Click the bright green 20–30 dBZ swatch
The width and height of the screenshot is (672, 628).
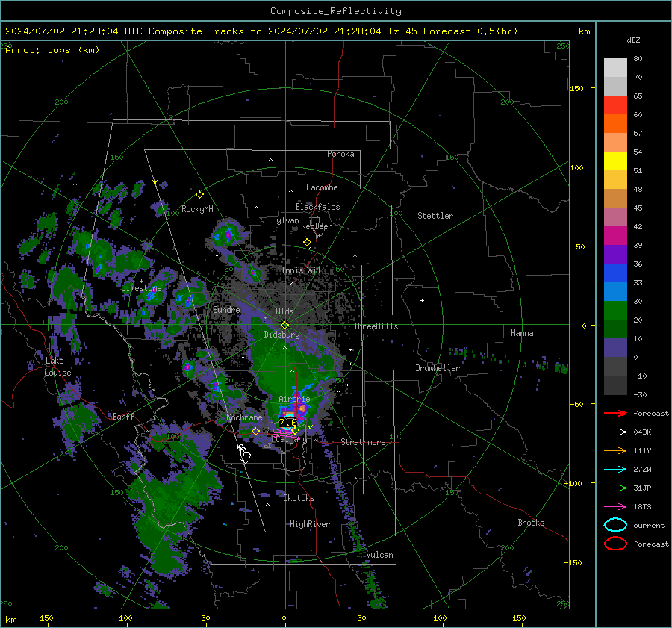(615, 311)
